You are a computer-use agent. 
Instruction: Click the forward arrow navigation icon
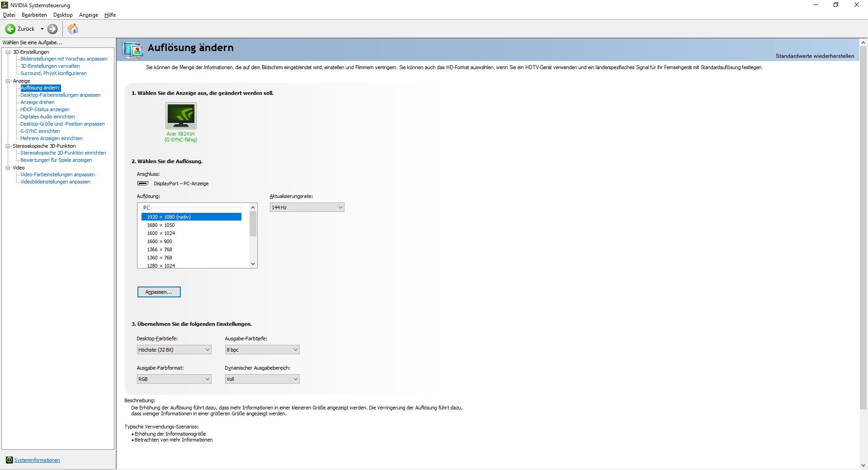tap(52, 29)
